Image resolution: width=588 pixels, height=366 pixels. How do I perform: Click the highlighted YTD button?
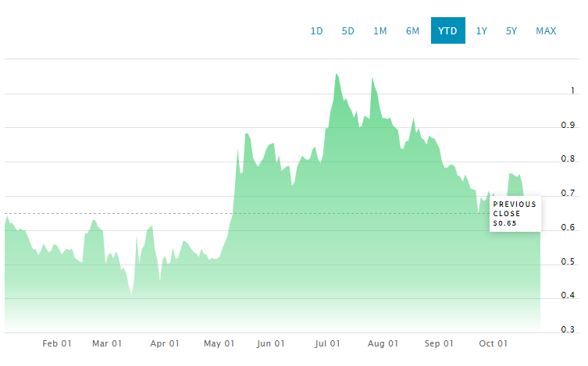[x=447, y=31]
